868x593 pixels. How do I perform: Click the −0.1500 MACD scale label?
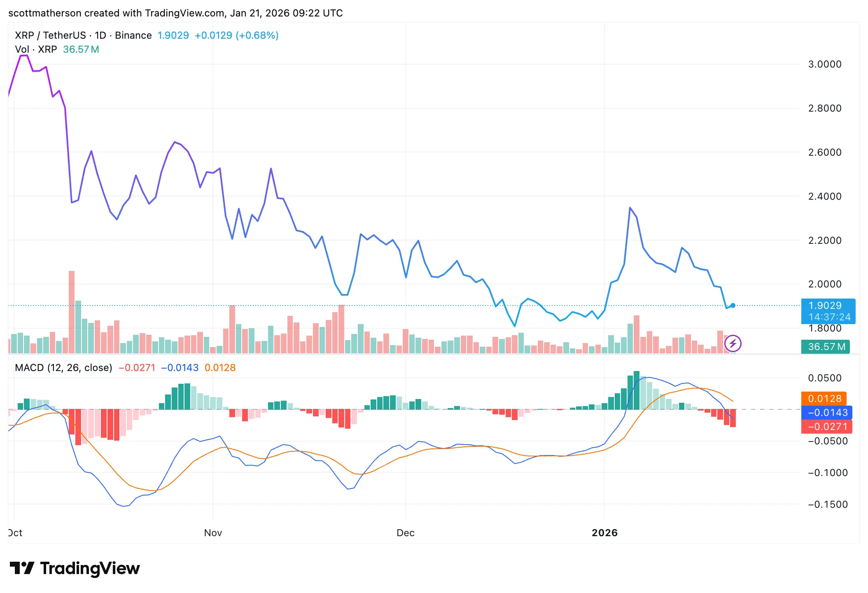pyautogui.click(x=828, y=504)
